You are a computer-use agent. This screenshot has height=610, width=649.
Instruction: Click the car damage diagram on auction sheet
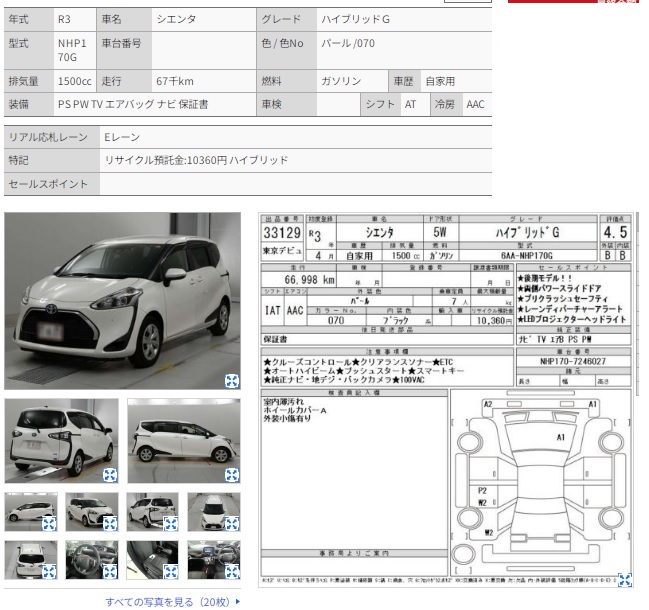point(541,482)
